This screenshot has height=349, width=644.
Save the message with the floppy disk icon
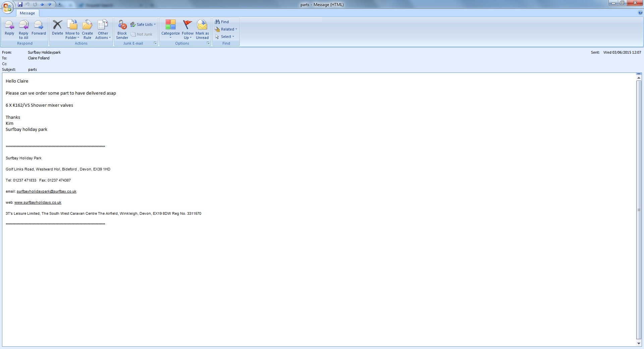click(20, 4)
